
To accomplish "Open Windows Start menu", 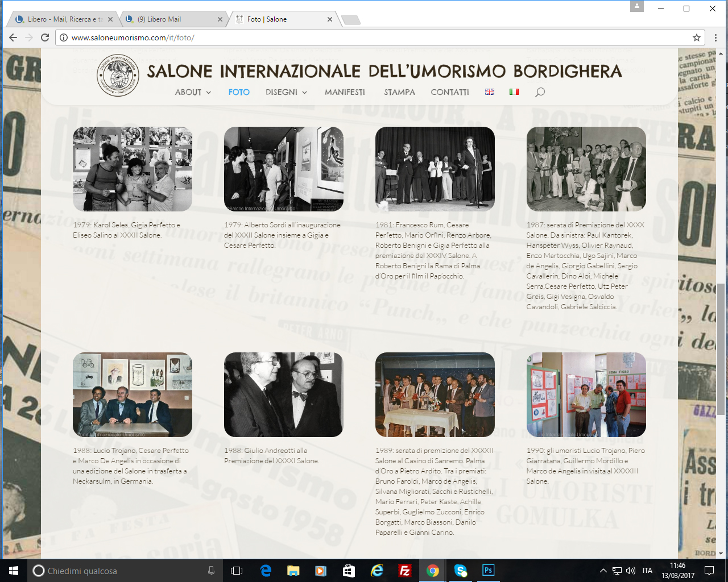I will (14, 571).
